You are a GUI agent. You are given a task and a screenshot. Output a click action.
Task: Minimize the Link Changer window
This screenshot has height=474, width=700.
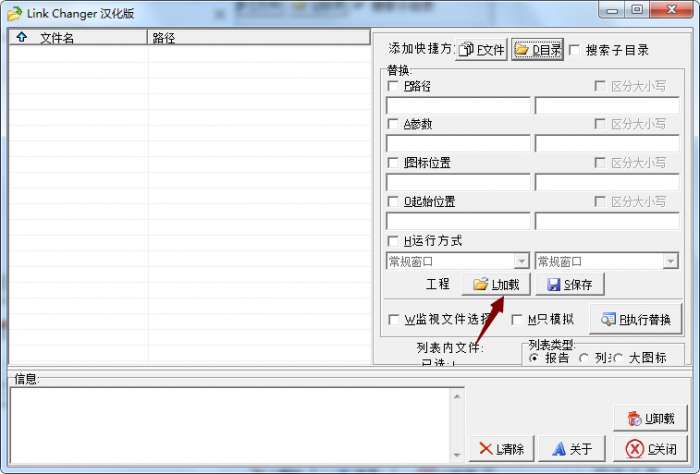pos(612,11)
